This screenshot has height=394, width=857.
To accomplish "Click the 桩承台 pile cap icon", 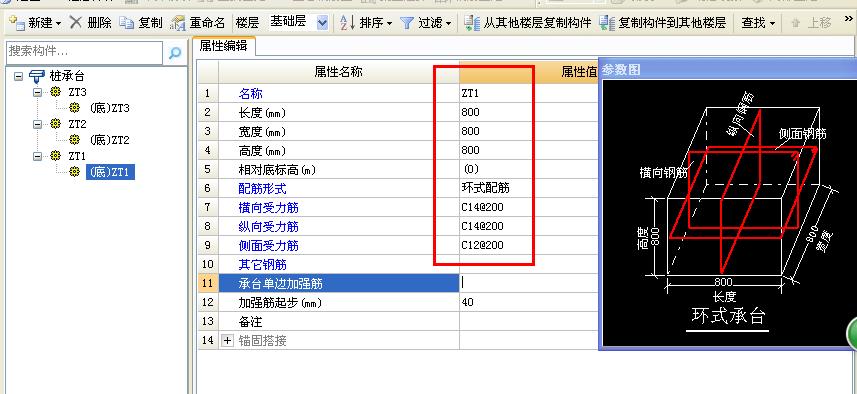I will [37, 77].
